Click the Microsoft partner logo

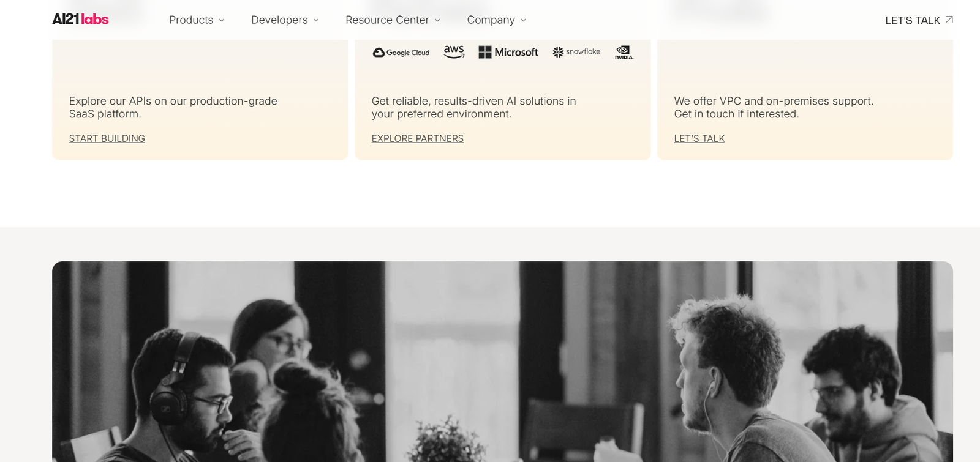click(508, 53)
